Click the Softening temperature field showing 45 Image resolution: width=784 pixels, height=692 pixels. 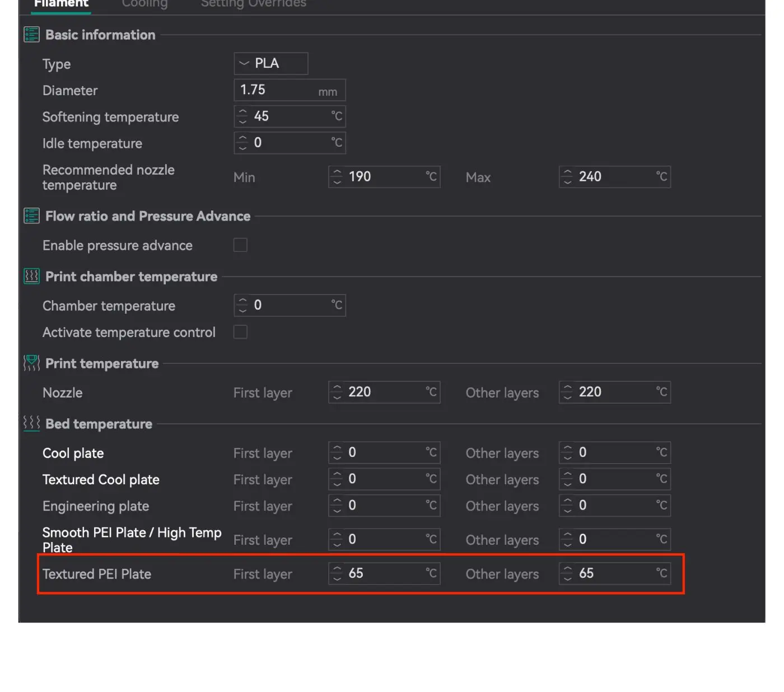coord(290,116)
